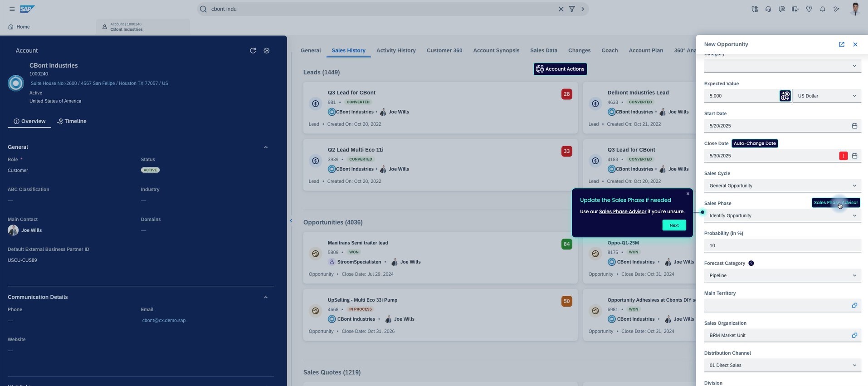The width and height of the screenshot is (868, 386).
Task: Clear the search field text
Action: [561, 9]
